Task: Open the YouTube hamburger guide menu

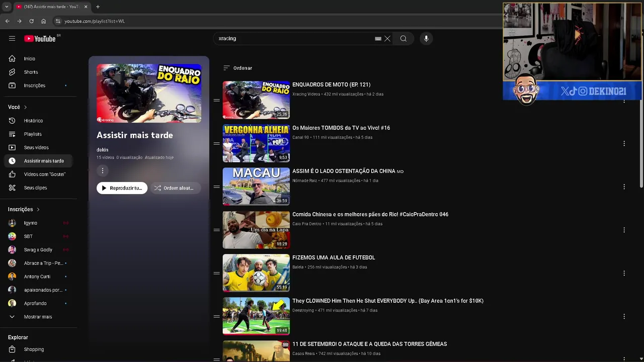Action: pos(12,39)
